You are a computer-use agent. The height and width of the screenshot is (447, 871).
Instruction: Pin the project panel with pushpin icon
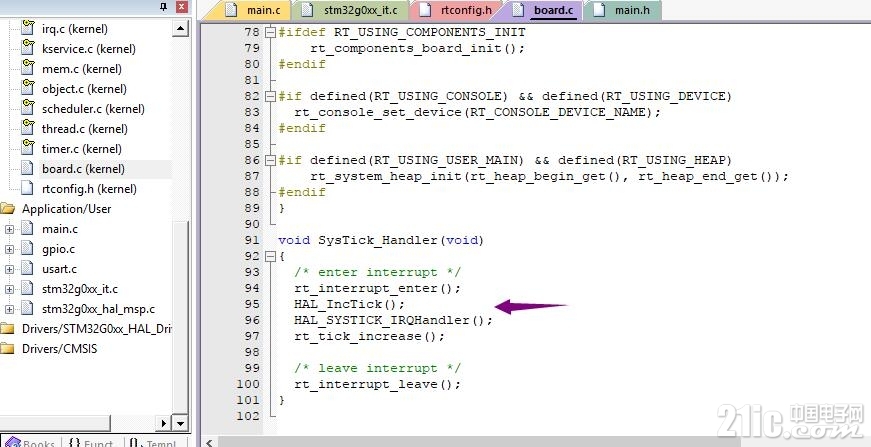point(164,7)
